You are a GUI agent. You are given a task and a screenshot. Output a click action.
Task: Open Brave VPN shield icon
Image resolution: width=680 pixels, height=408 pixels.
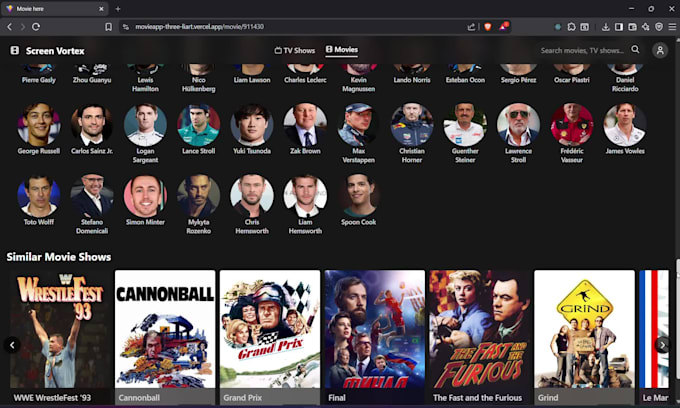[659, 27]
